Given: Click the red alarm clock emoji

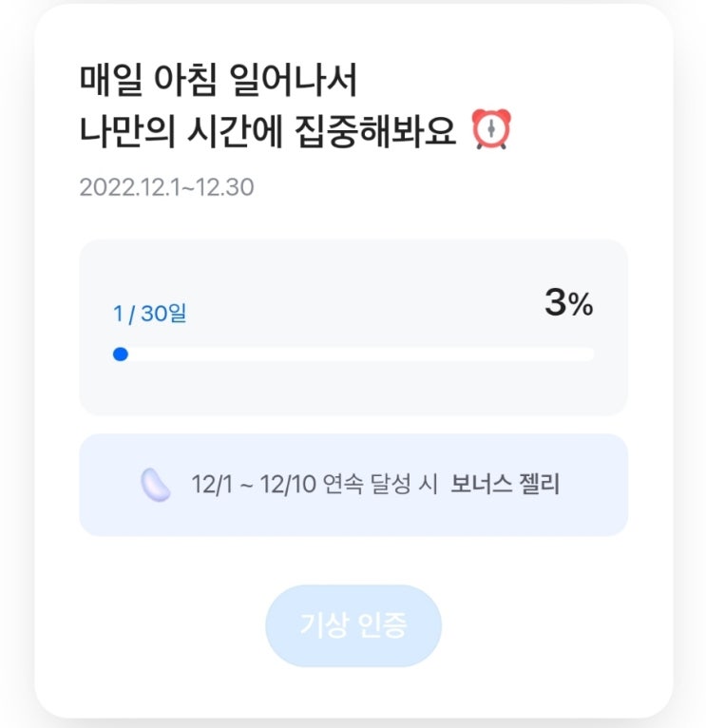Looking at the screenshot, I should pos(491,130).
